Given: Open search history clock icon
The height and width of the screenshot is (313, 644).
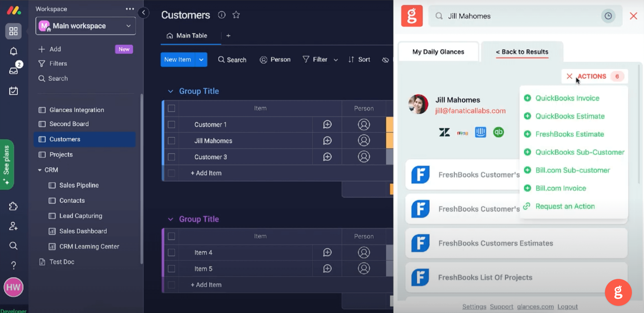Looking at the screenshot, I should pos(608,16).
